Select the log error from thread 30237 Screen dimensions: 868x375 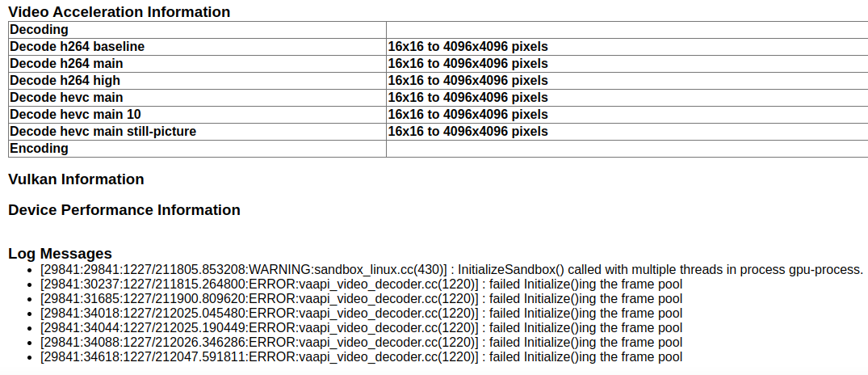tap(361, 284)
